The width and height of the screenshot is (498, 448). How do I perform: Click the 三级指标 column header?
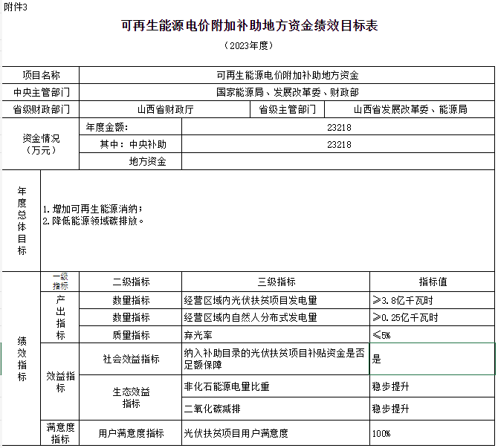point(276,282)
